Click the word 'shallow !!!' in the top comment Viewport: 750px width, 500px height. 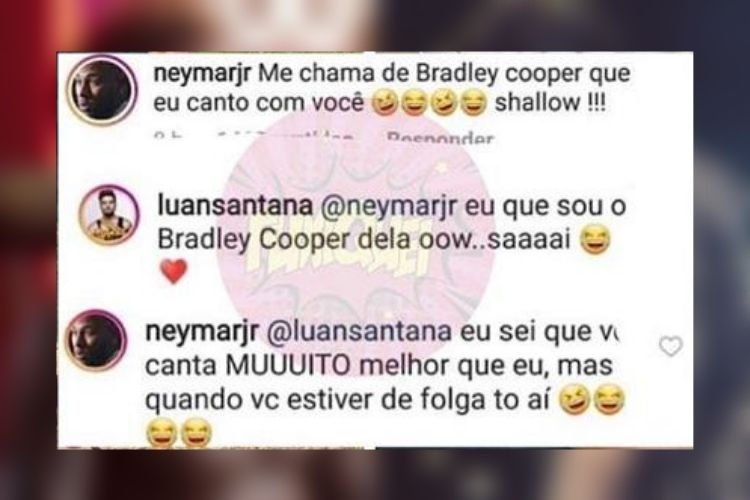550,103
